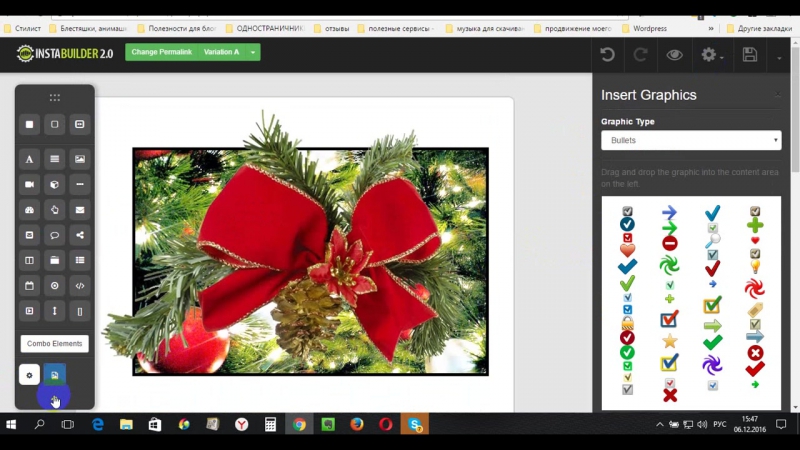Select the rounded box element tool
Viewport: 800px width, 450px height.
tap(55, 124)
